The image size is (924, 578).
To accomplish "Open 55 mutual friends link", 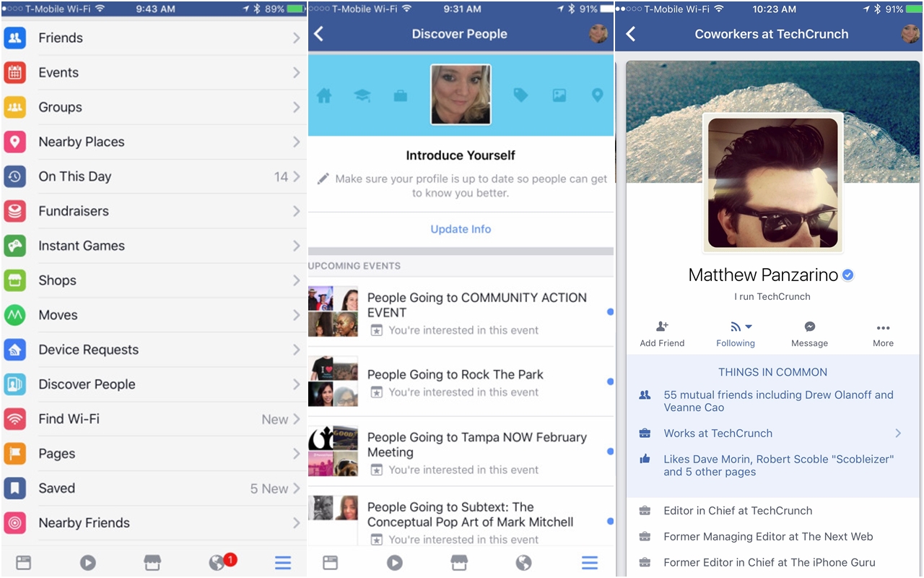I will tap(778, 401).
